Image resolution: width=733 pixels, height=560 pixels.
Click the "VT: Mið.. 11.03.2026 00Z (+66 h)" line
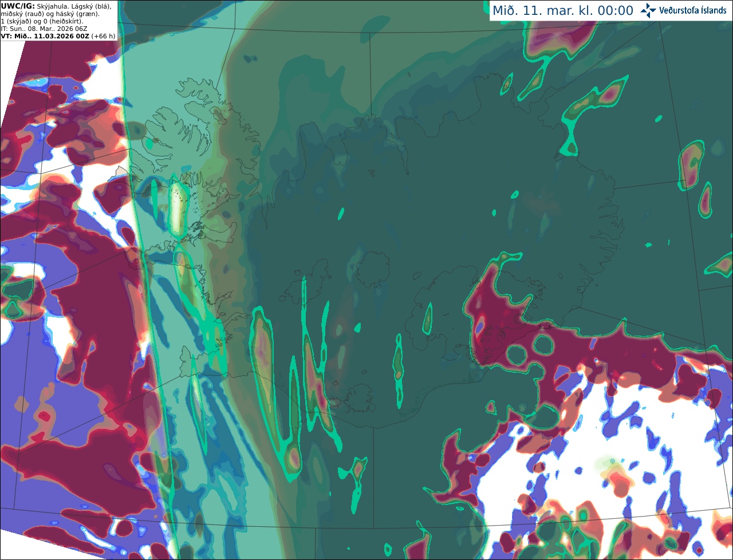[58, 36]
